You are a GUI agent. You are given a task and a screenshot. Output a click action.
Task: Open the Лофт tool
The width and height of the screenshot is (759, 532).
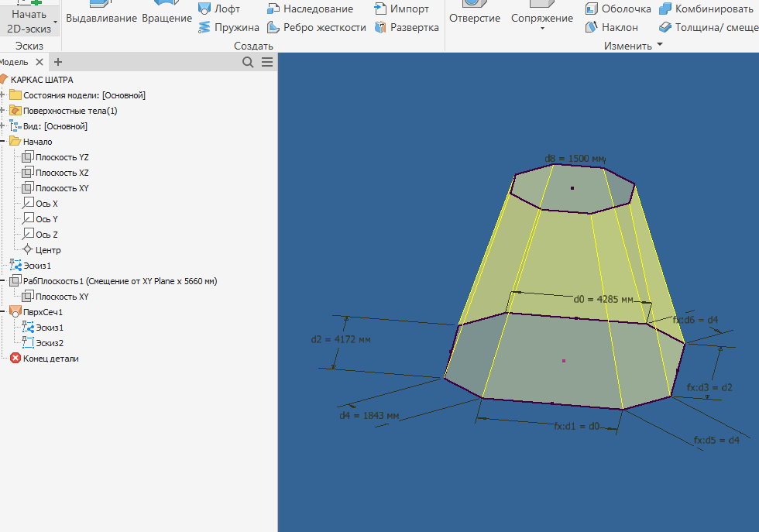click(x=220, y=9)
